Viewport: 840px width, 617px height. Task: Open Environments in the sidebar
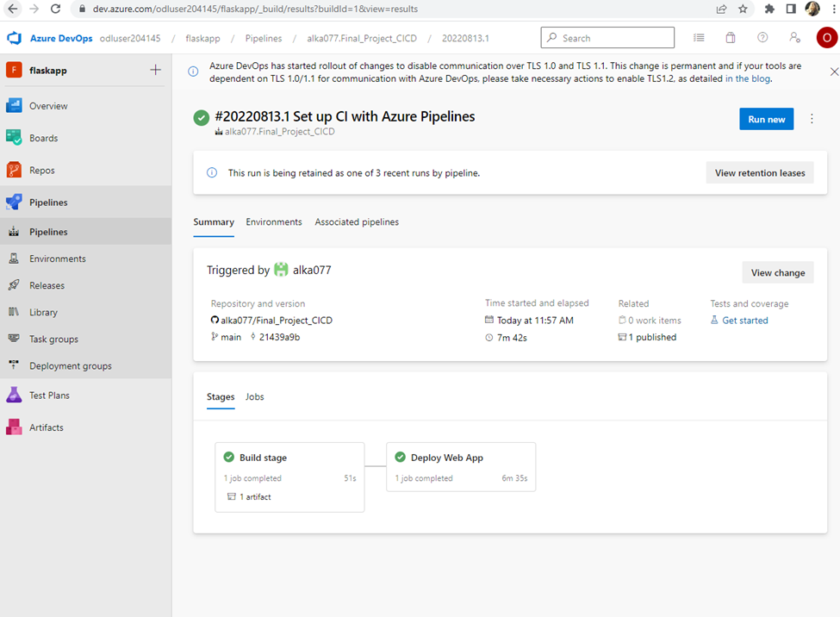tap(85, 259)
